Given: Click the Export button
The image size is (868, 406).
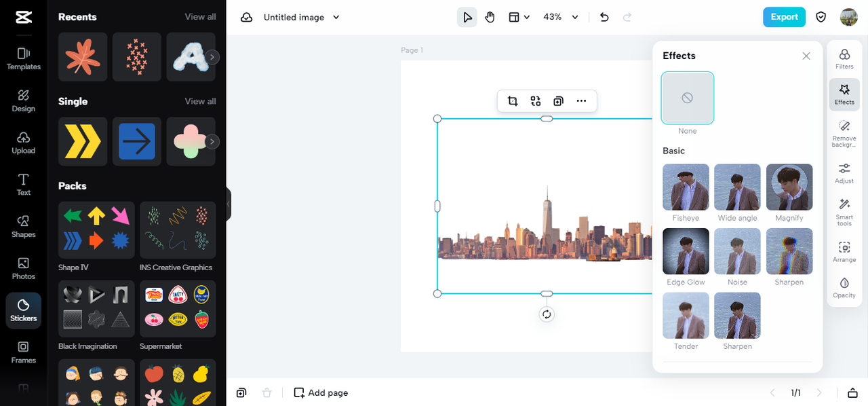Looking at the screenshot, I should (x=784, y=17).
